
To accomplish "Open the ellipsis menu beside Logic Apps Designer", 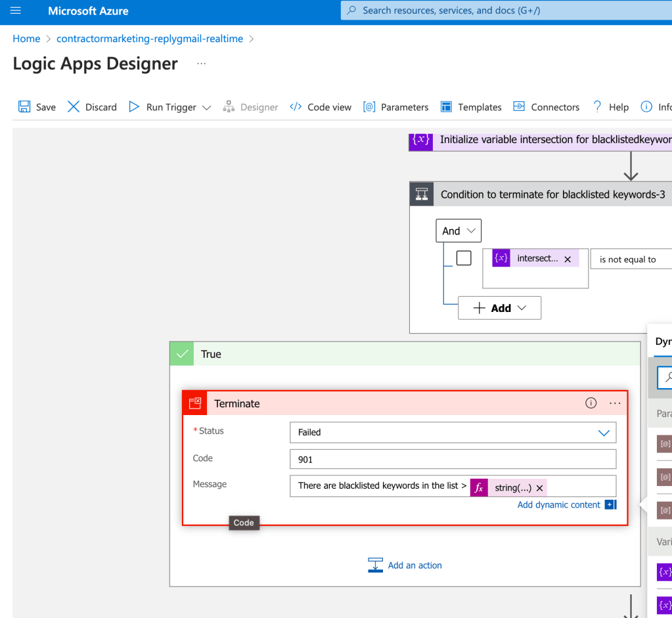I will [x=202, y=64].
